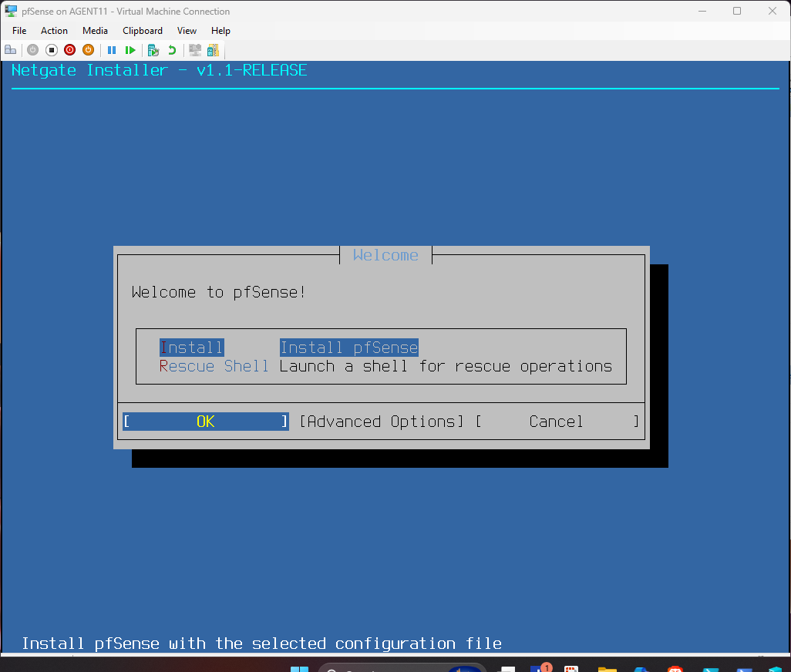Create a checkpoint using toolbar icon

point(153,50)
